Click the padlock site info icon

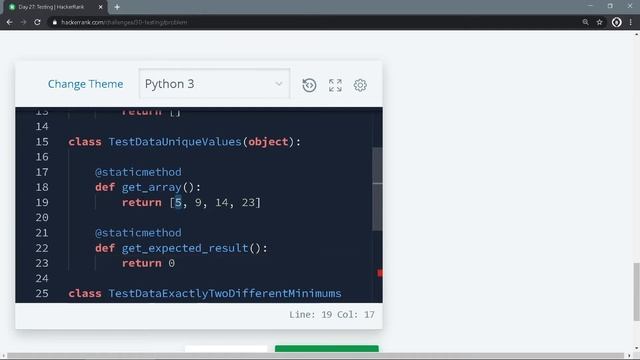point(55,22)
